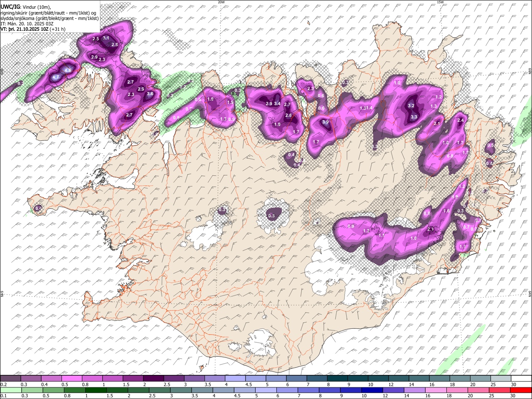Image resolution: width=532 pixels, height=399 pixels.
Task: Click the 'rigning/skúrir (grænt/blátt/rautt - mm/1klst) og' line
Action: tap(49, 12)
